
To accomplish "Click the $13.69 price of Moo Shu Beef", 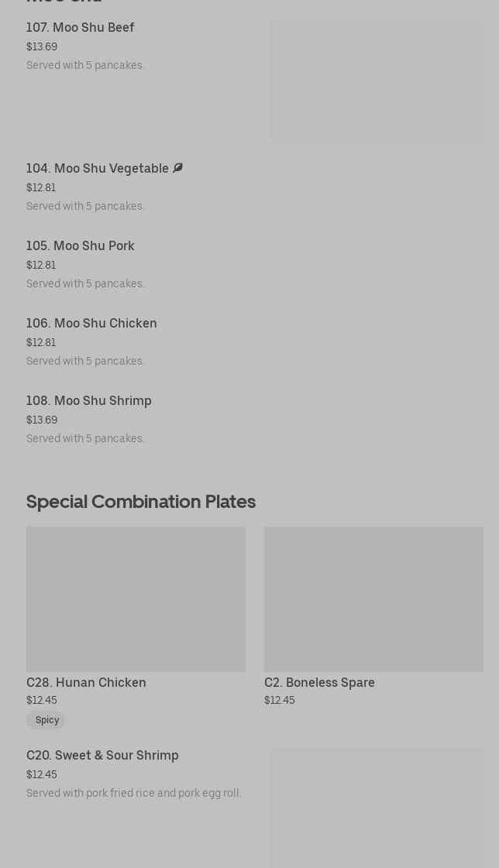I will coord(42,47).
